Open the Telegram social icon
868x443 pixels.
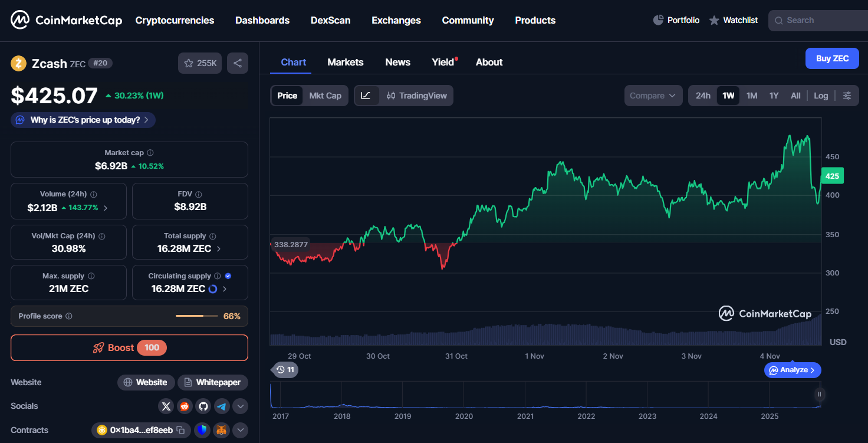click(x=222, y=406)
